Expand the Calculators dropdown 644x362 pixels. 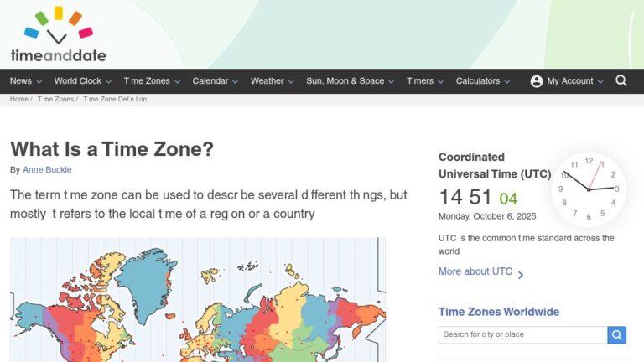pyautogui.click(x=482, y=81)
